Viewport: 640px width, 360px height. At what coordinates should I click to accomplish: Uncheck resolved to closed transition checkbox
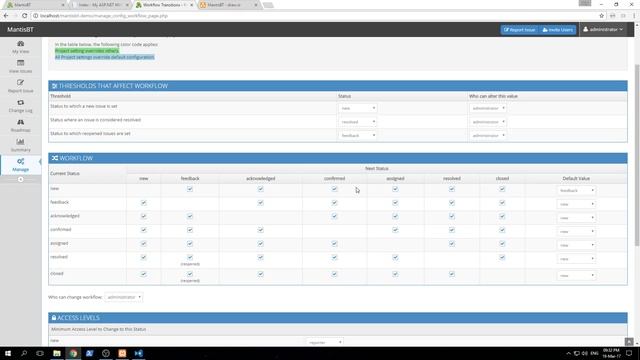502,257
